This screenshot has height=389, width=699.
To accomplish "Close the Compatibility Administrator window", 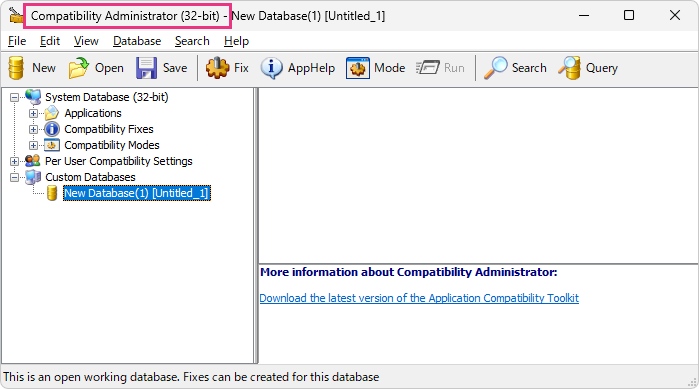I will (675, 16).
